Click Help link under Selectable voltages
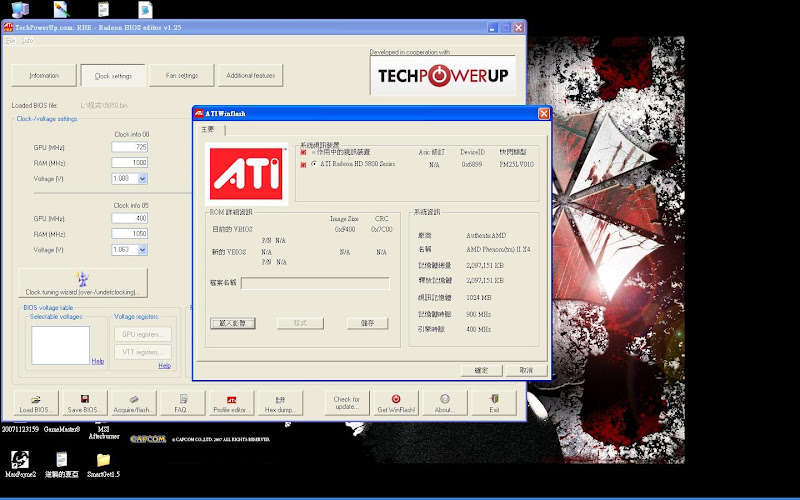The width and height of the screenshot is (800, 500). (x=97, y=361)
